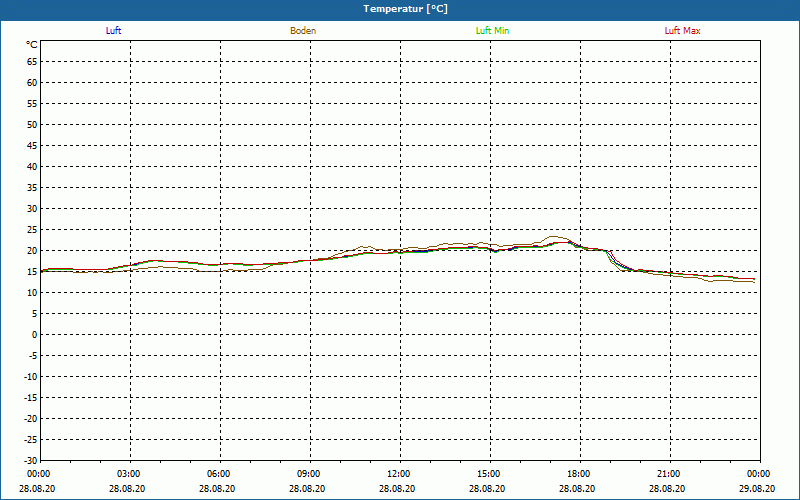
Task: Click the Luft Max legend label
Action: tap(682, 31)
